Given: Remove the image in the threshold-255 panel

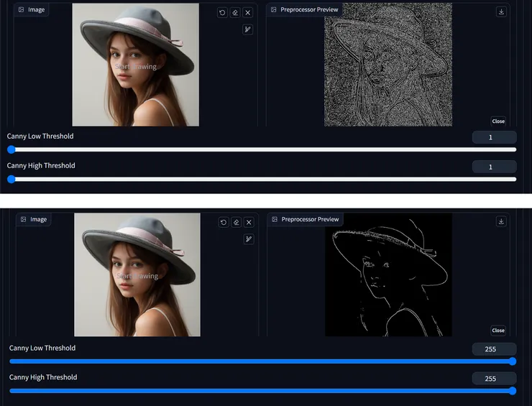Looking at the screenshot, I should [x=247, y=222].
